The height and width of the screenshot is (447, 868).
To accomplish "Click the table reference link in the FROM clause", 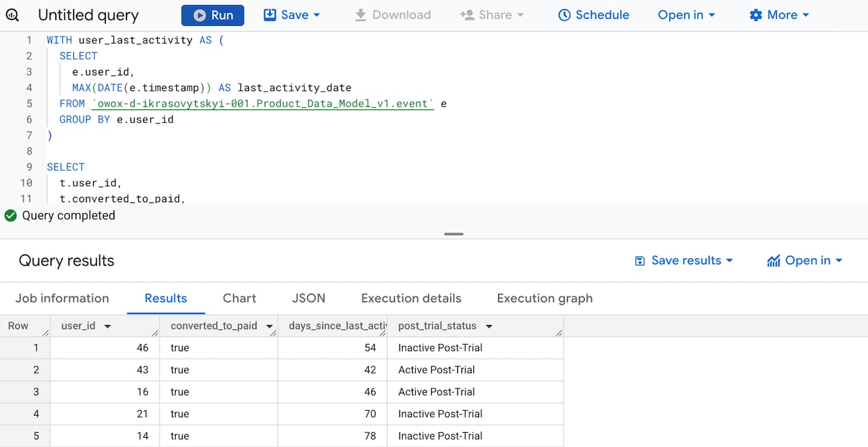I will coord(263,104).
